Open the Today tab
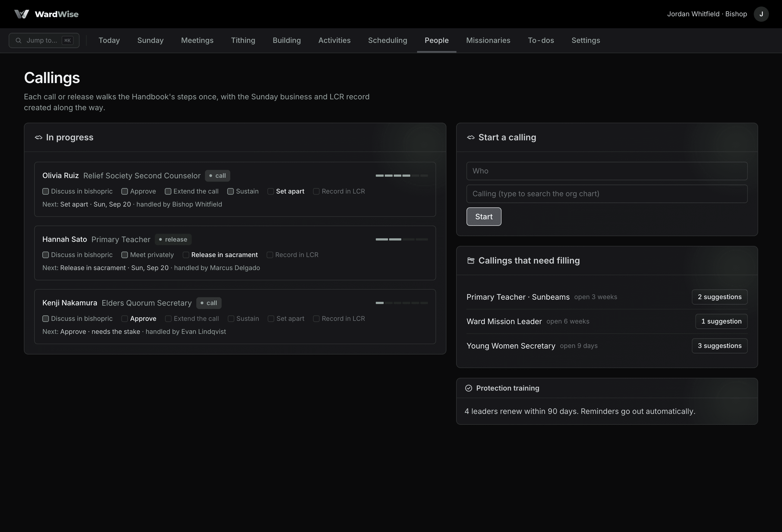782x532 pixels. 109,40
